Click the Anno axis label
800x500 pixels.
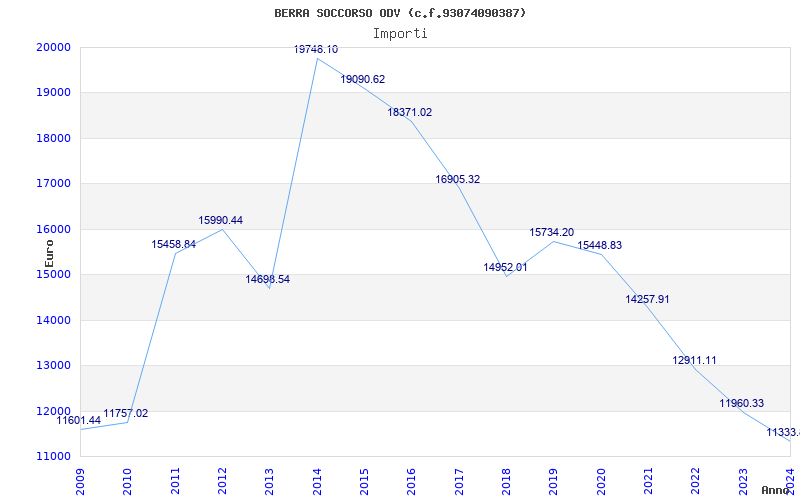pyautogui.click(x=775, y=490)
